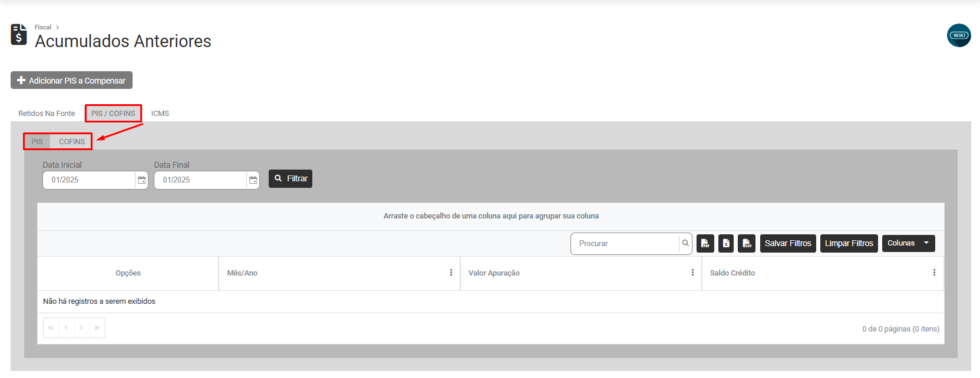Expand the Colunas dropdown
The height and width of the screenshot is (378, 980).
coord(908,244)
